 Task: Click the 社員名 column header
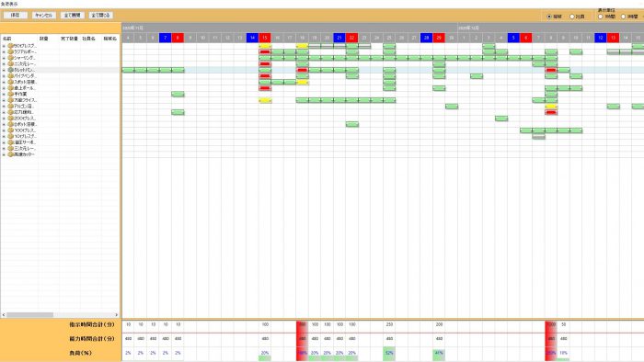click(x=88, y=39)
